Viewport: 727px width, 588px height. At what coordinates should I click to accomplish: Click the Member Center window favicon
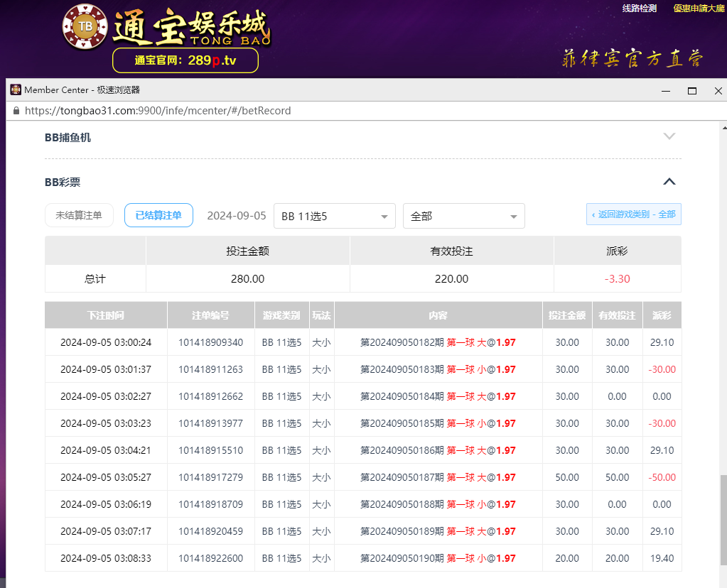(16, 89)
